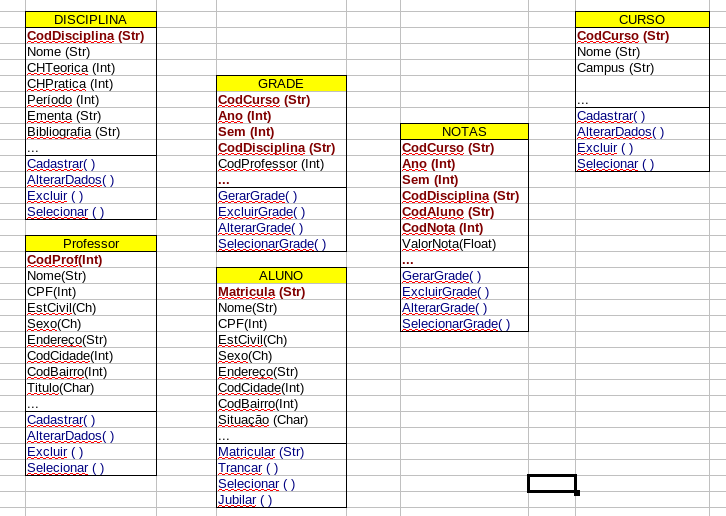Click the yellow Professor header cell
Screen dimensions: 726x516
(90, 244)
